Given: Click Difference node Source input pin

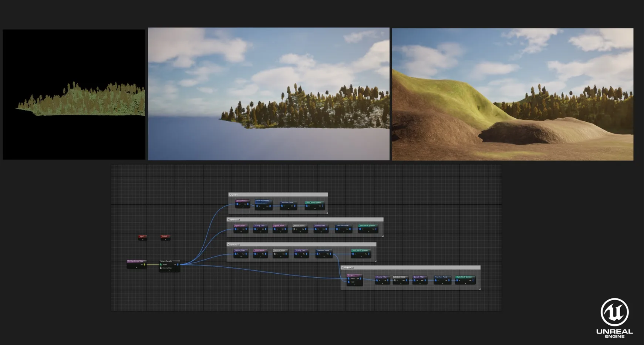Looking at the screenshot, I should [x=348, y=278].
